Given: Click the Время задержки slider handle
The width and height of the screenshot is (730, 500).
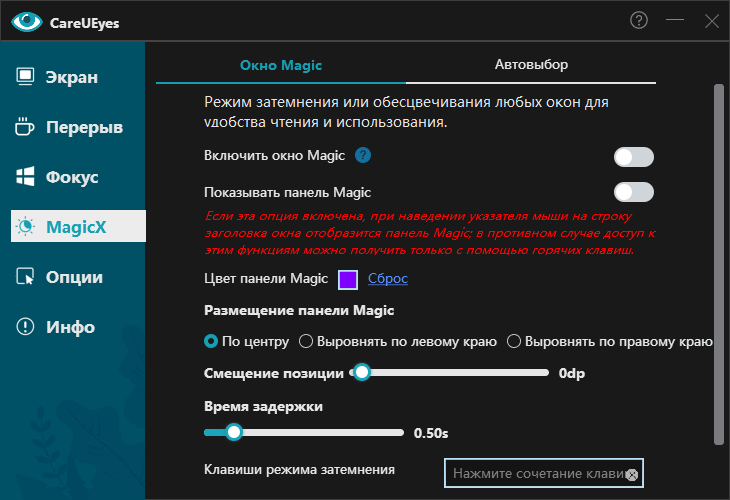Looking at the screenshot, I should coord(234,433).
